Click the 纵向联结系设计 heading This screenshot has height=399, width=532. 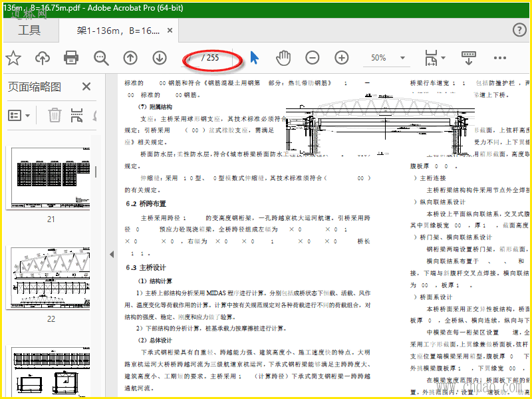tap(443, 202)
